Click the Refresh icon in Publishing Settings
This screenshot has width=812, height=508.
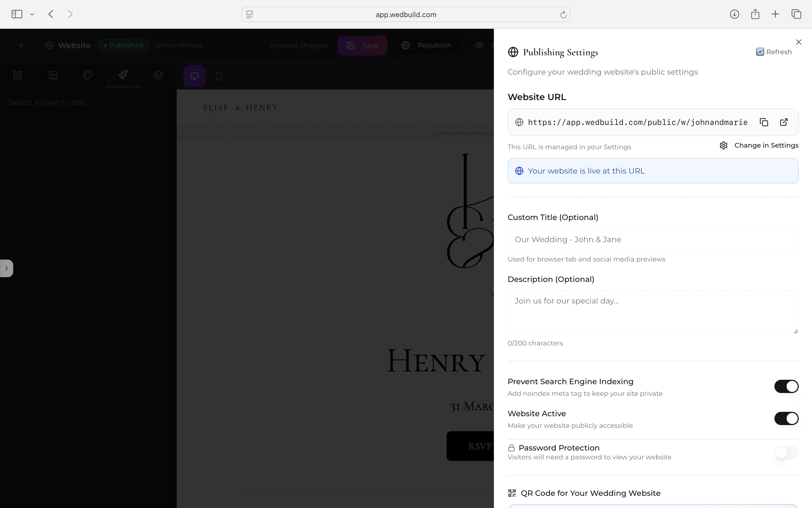pos(760,52)
